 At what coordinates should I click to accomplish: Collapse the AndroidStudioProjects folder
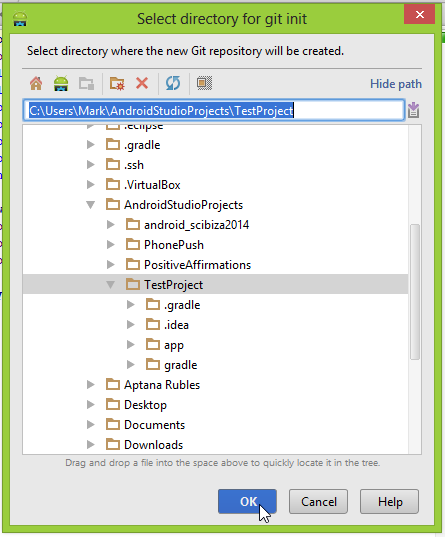(91, 205)
